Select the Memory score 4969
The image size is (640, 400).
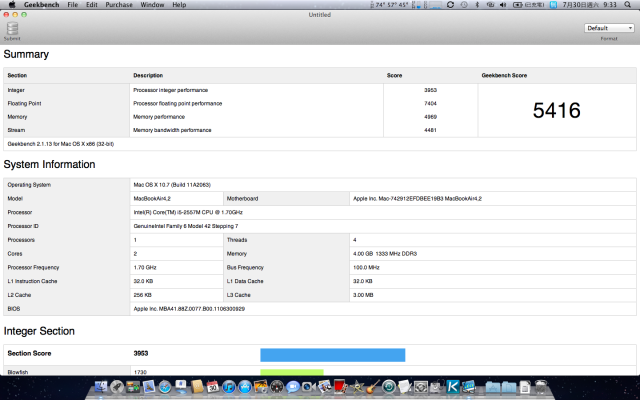click(430, 117)
